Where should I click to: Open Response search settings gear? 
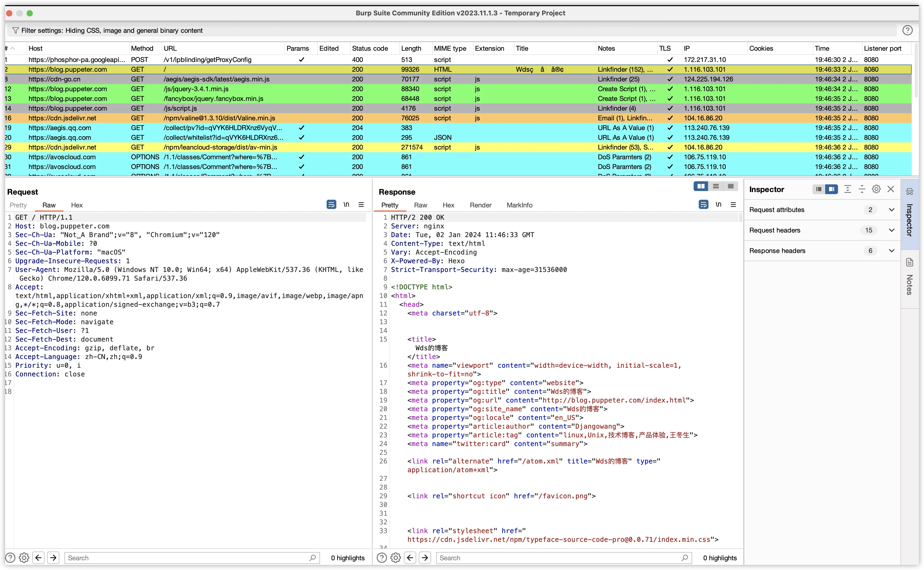tap(395, 557)
